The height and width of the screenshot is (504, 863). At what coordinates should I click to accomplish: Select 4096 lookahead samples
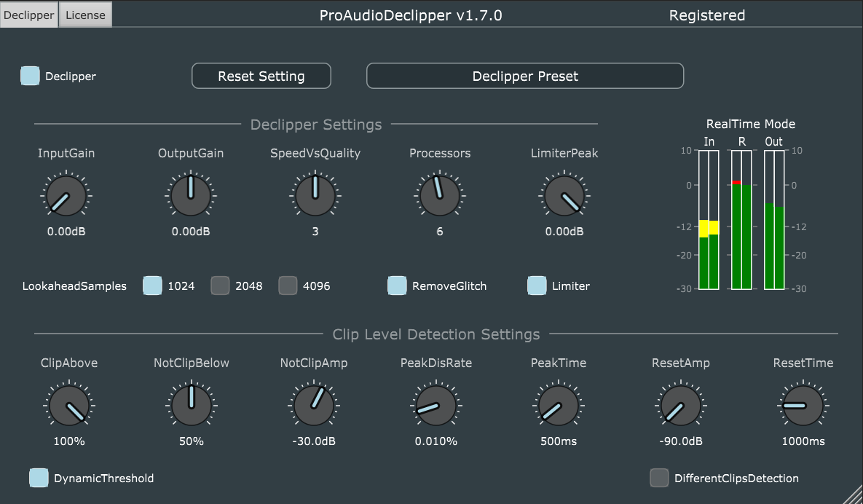[x=288, y=286]
